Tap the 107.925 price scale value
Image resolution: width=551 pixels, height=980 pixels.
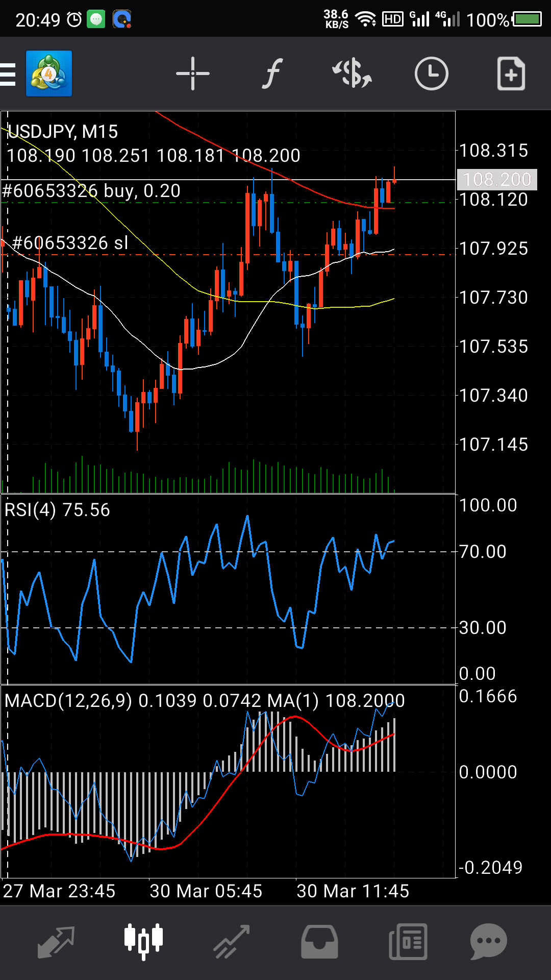[493, 249]
